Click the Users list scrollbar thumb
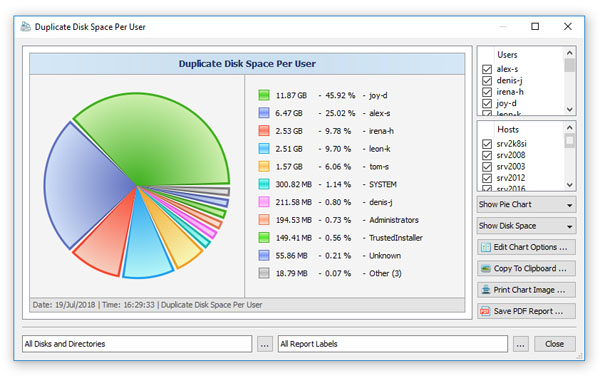The image size is (600, 378). (569, 65)
